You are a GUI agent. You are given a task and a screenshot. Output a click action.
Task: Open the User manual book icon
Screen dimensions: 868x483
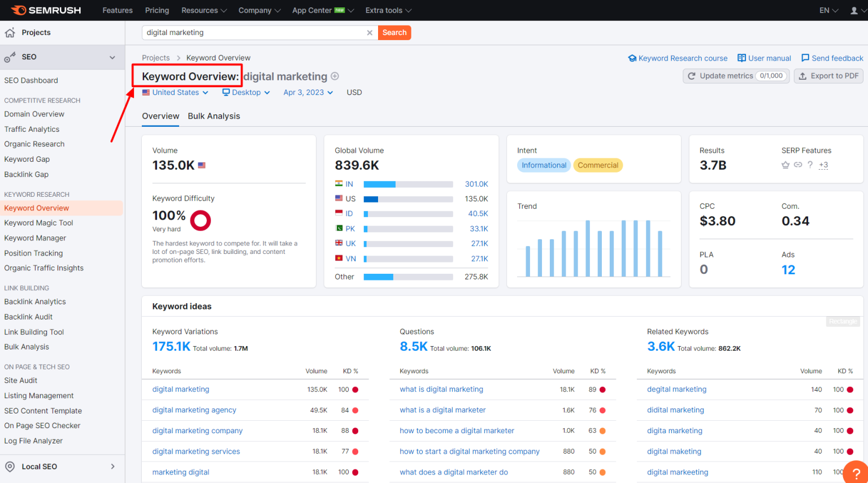pyautogui.click(x=742, y=58)
